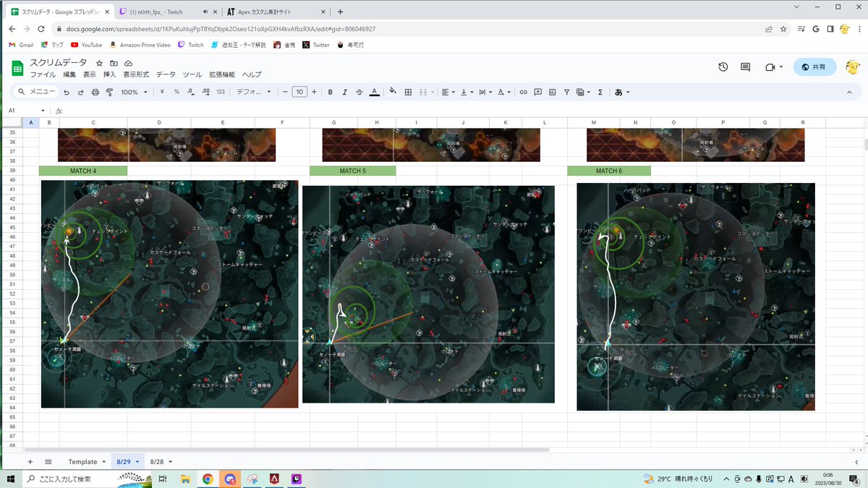Screen dimensions: 868x488
Task: Open the データ menu
Action: click(x=166, y=74)
